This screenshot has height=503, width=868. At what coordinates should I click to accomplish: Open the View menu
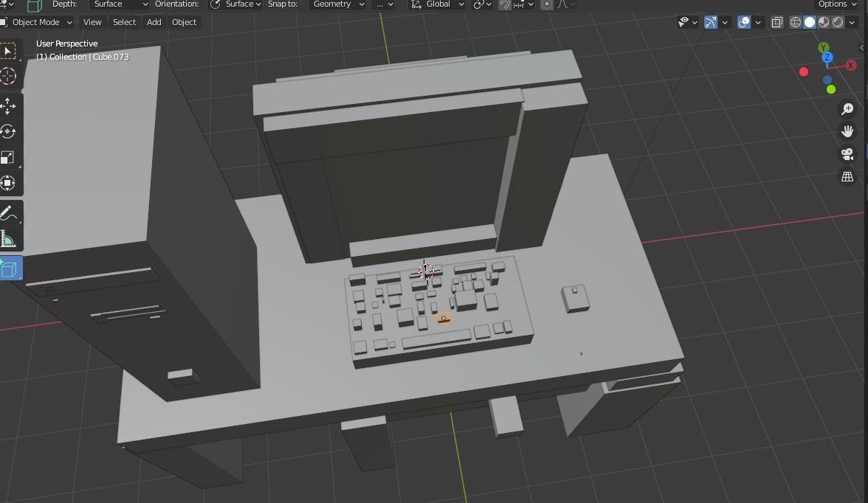pyautogui.click(x=92, y=22)
